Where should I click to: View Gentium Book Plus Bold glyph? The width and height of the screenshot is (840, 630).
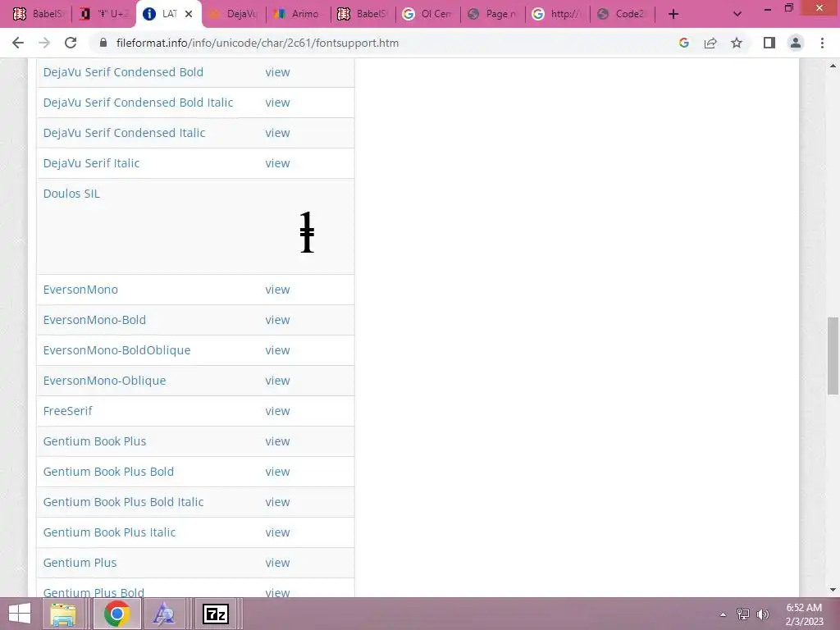click(x=277, y=472)
